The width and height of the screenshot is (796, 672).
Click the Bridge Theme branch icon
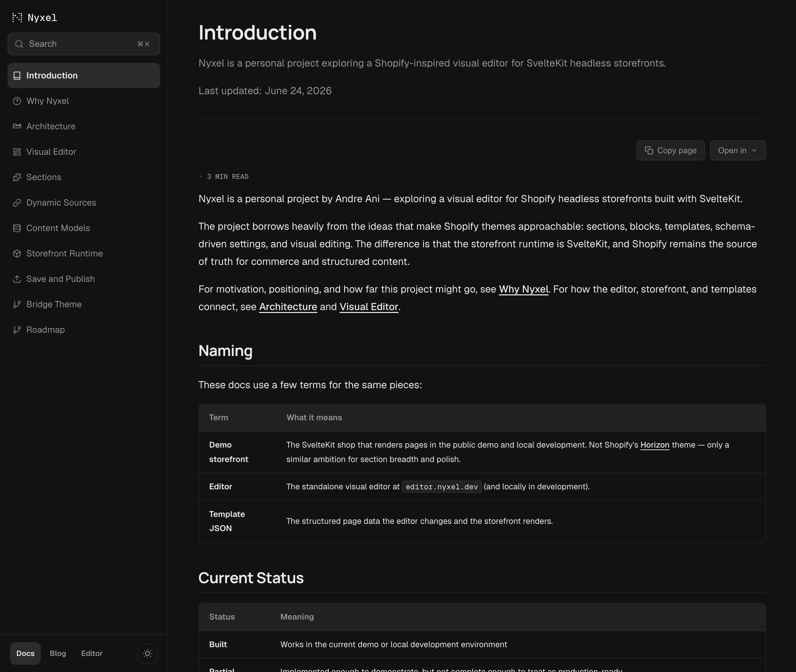(17, 304)
